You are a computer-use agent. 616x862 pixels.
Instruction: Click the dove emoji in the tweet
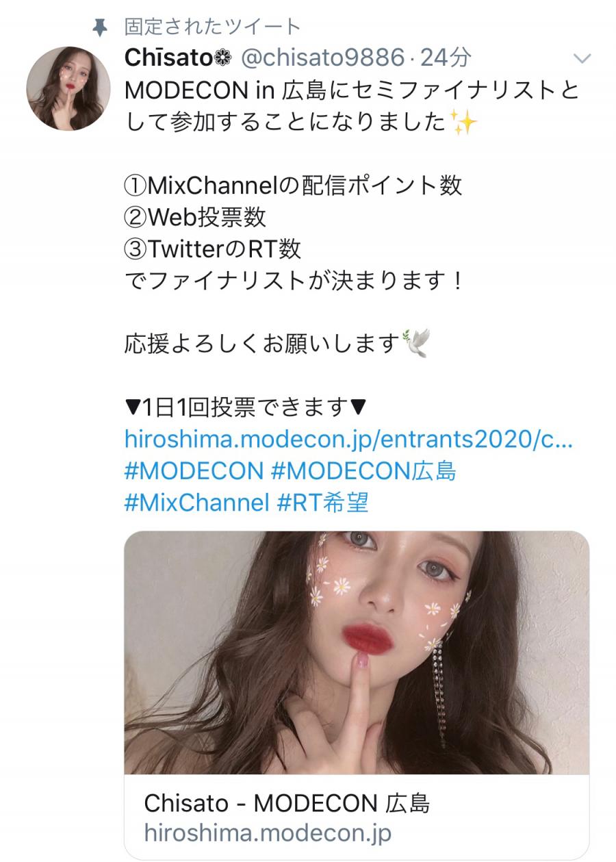416,344
